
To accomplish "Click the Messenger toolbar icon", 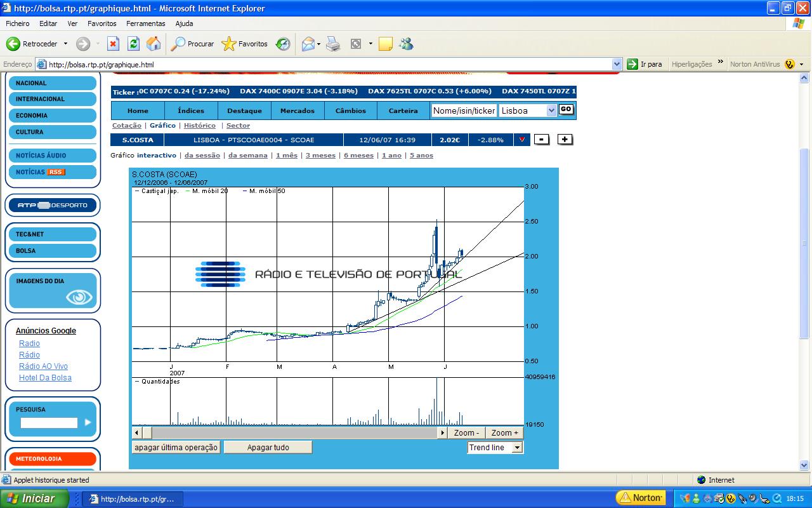I will click(407, 44).
